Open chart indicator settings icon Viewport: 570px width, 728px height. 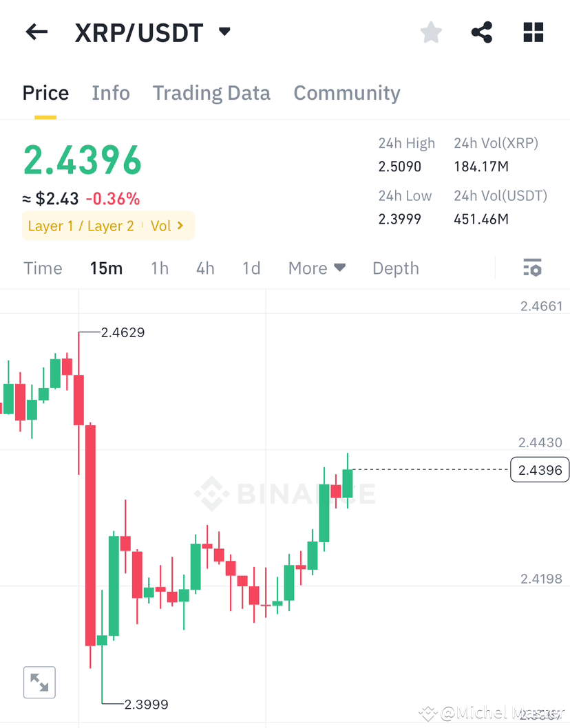533,268
